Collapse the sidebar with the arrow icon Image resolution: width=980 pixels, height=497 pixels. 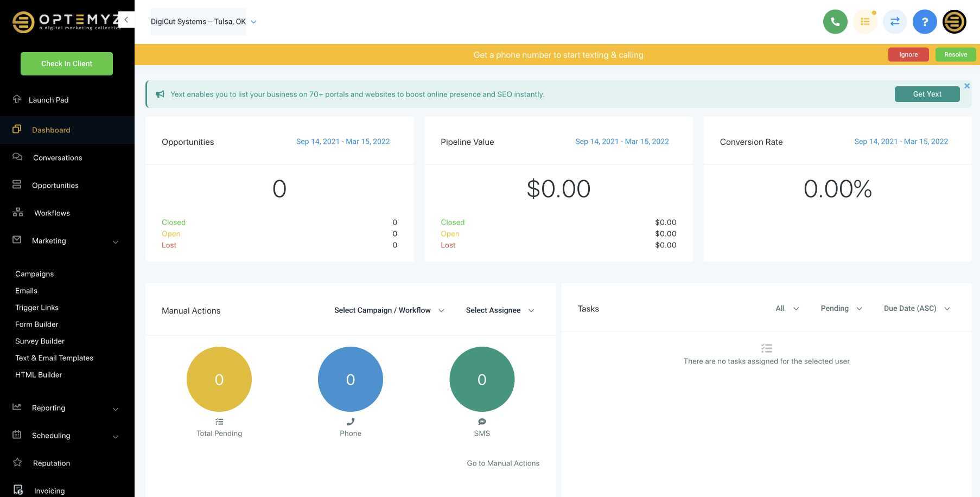tap(126, 20)
